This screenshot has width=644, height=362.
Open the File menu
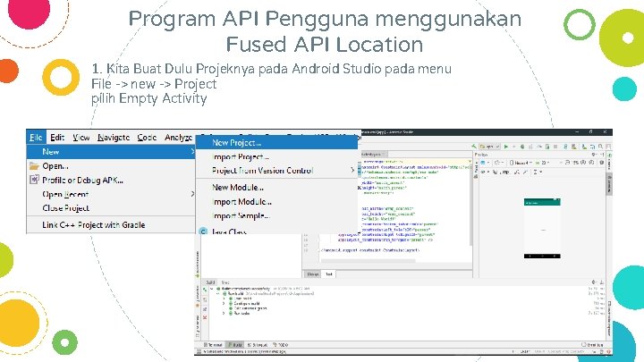[x=35, y=138]
